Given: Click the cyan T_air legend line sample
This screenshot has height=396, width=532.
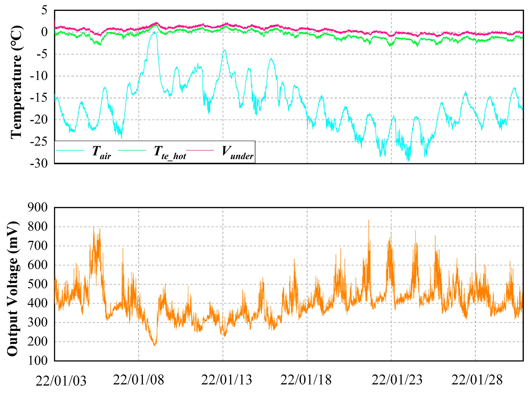Looking at the screenshot, I should (x=70, y=150).
